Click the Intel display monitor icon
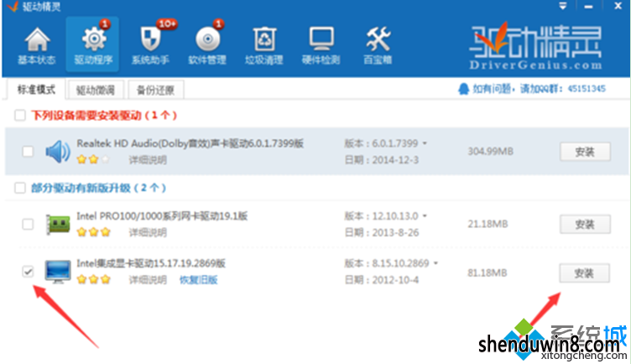Image resolution: width=631 pixels, height=364 pixels. [58, 272]
